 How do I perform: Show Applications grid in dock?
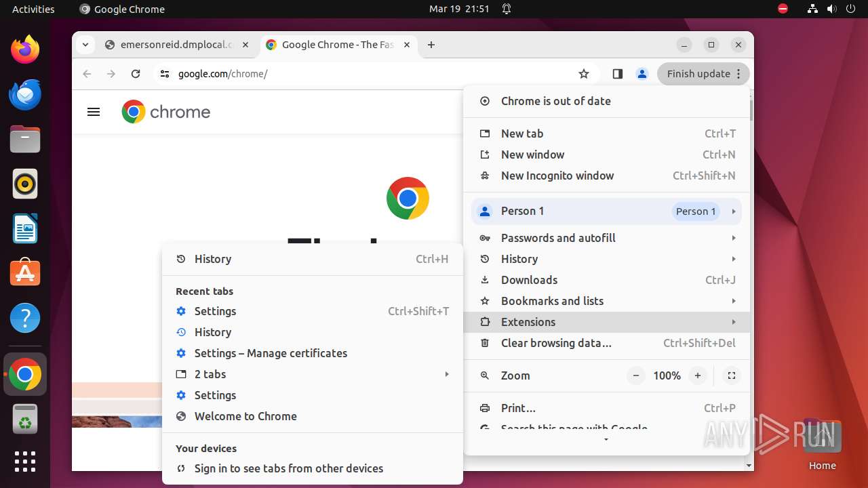pos(25,462)
